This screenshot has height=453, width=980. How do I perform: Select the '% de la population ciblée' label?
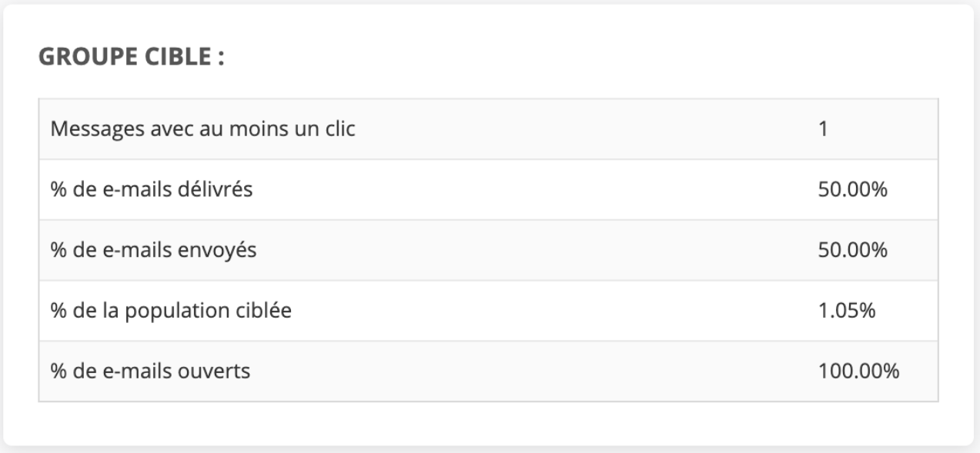pos(171,311)
